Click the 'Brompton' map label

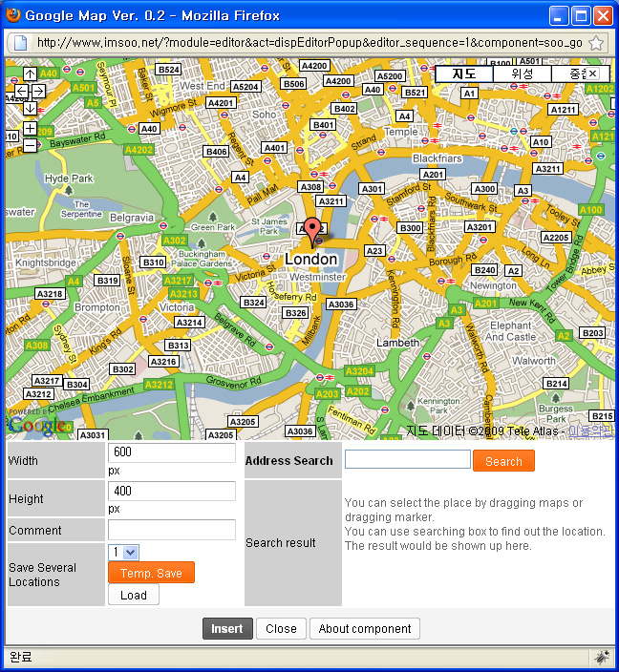pos(97,307)
